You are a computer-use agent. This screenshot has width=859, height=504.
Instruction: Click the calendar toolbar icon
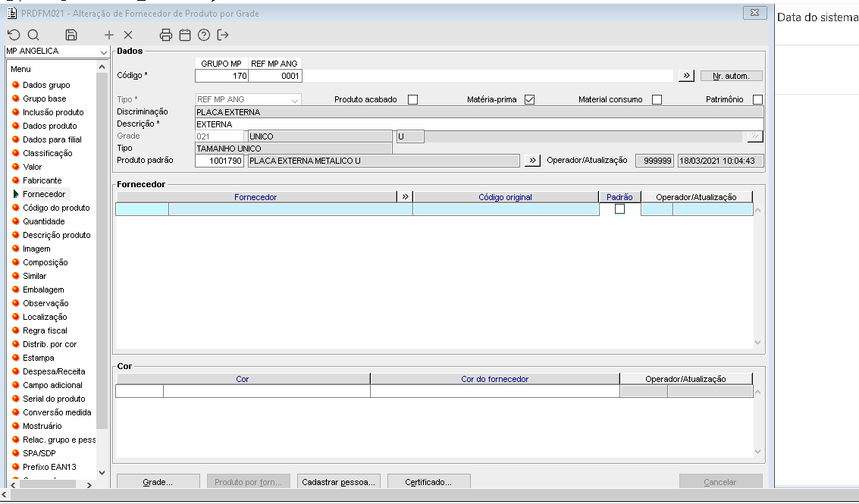coord(185,35)
